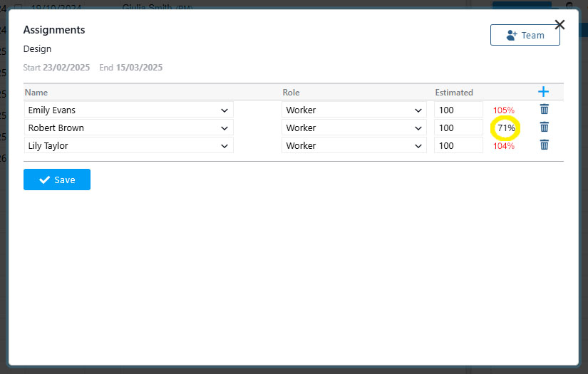Click the plus icon to add assignment
The image size is (588, 374).
(x=543, y=92)
